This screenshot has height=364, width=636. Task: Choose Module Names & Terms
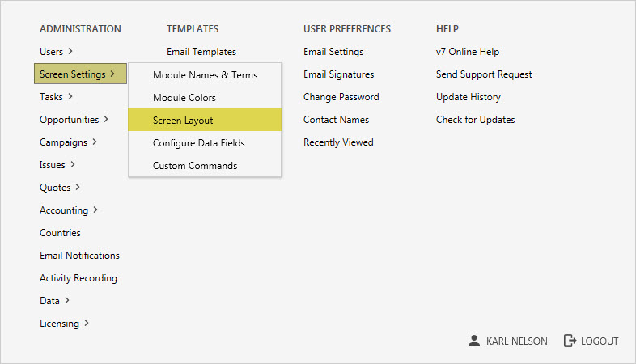205,75
